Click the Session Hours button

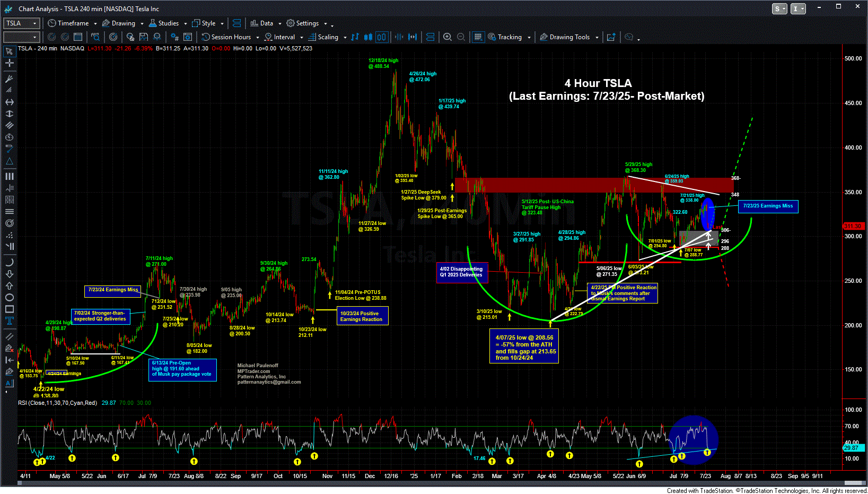pyautogui.click(x=226, y=37)
